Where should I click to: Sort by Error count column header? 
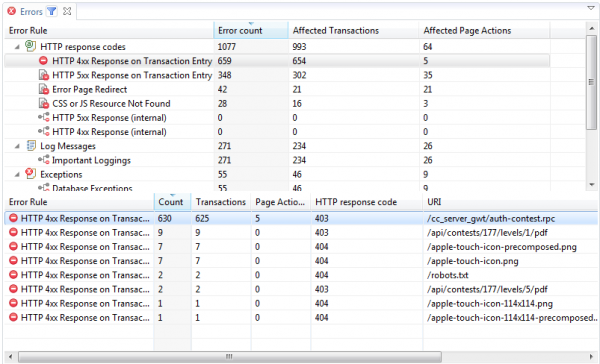pos(251,31)
